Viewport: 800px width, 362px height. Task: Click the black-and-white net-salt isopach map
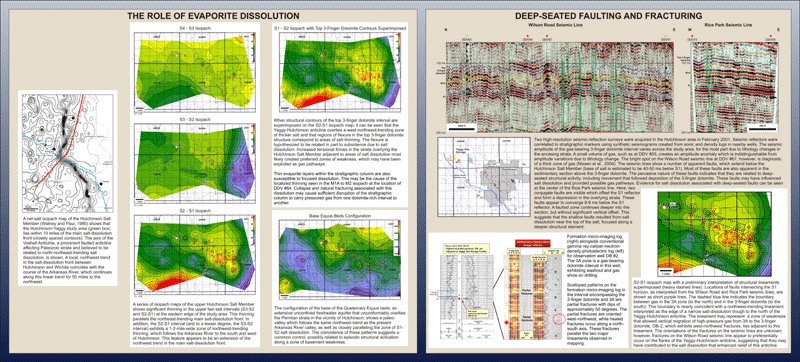67,153
